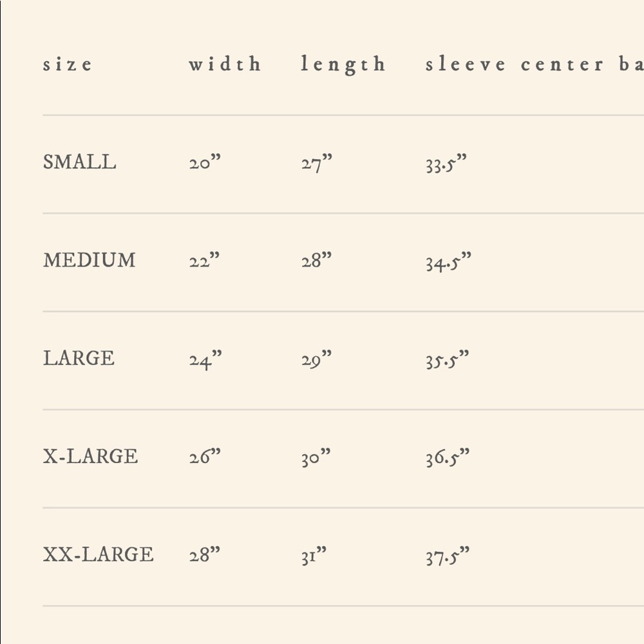This screenshot has width=644, height=644.
Task: Select the 28” width value for XX-LARGE
Action: pos(205,555)
